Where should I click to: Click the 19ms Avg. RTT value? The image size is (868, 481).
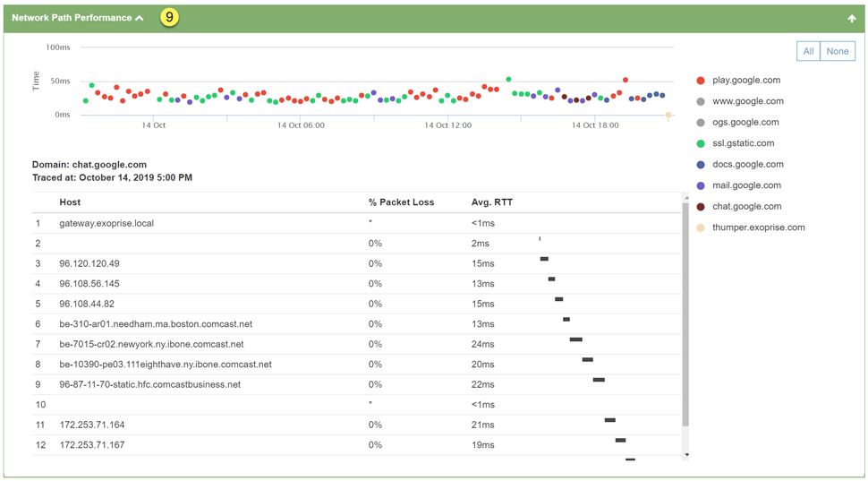click(x=482, y=445)
